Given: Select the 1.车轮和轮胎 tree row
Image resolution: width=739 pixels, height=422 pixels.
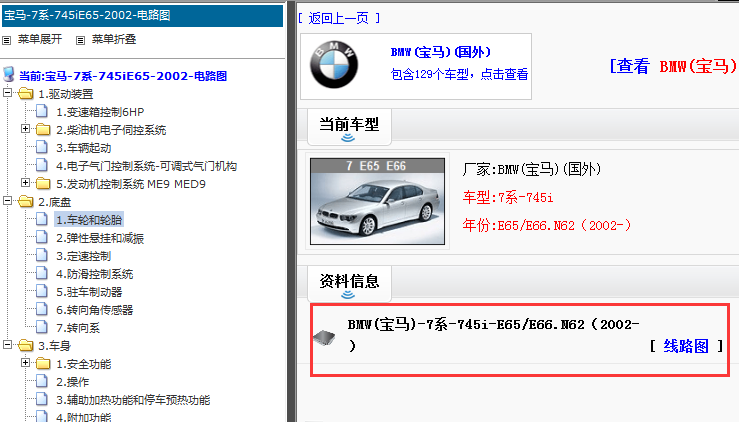Looking at the screenshot, I should [x=89, y=220].
